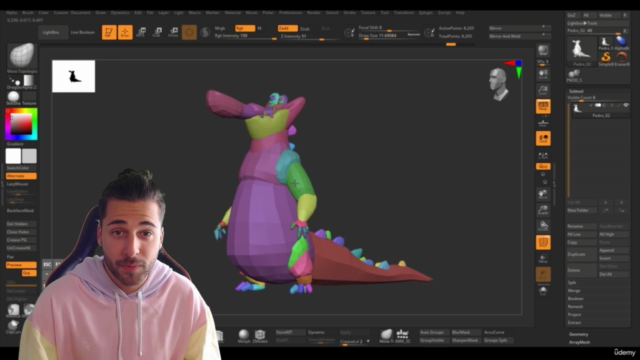Click the ZModeler brush icon
The height and width of the screenshot is (360, 640).
[260, 336]
